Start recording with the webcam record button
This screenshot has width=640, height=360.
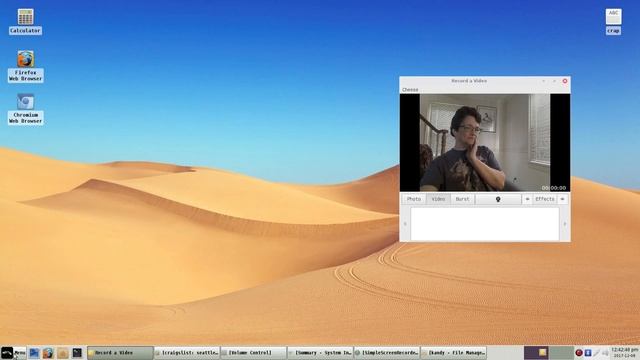coord(498,199)
